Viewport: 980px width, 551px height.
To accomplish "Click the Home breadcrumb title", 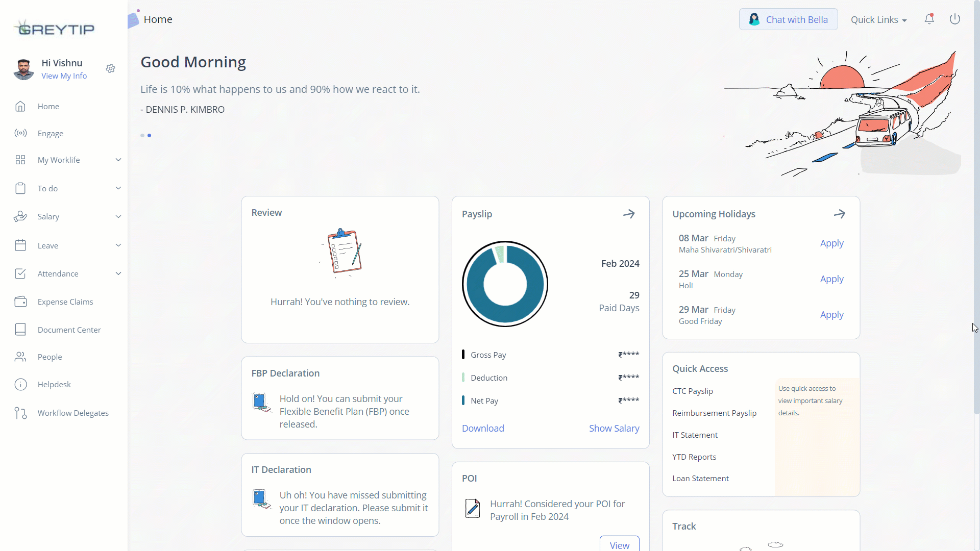I will click(158, 19).
